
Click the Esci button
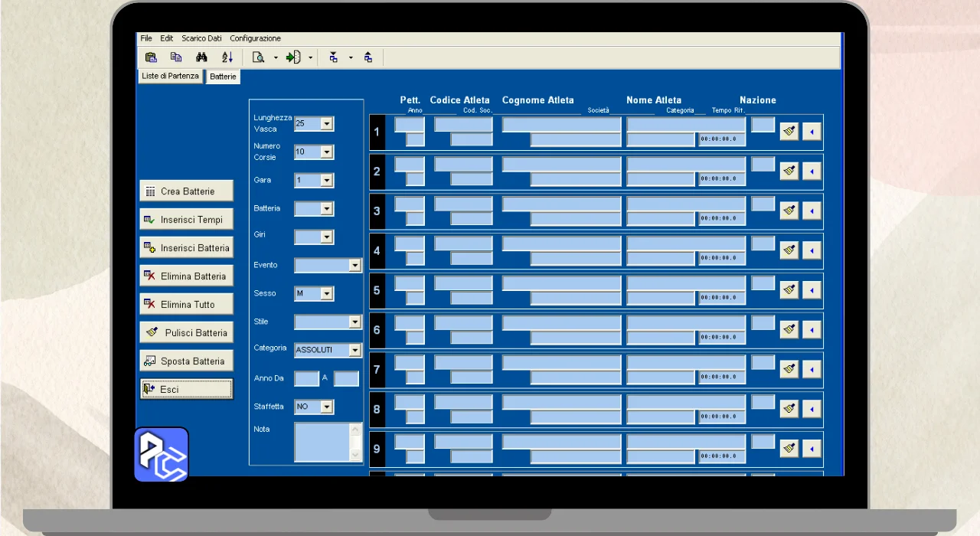click(187, 390)
